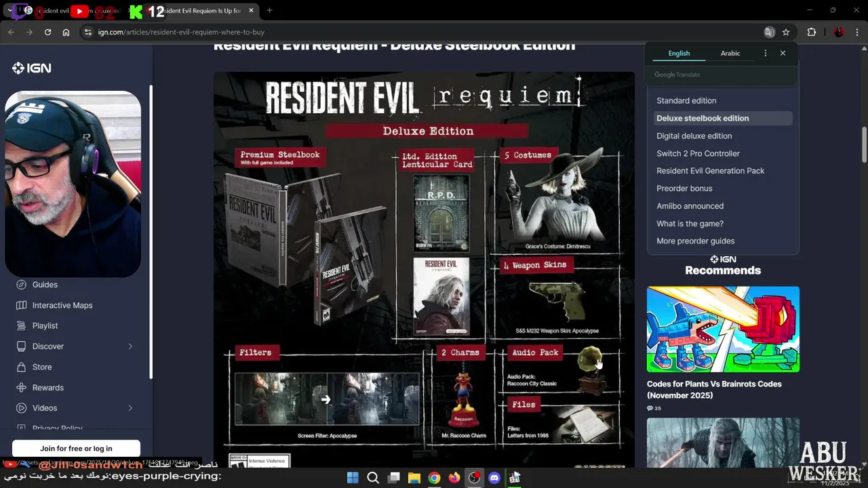Close the Google Translate popup
This screenshot has height=488, width=868.
click(x=783, y=53)
